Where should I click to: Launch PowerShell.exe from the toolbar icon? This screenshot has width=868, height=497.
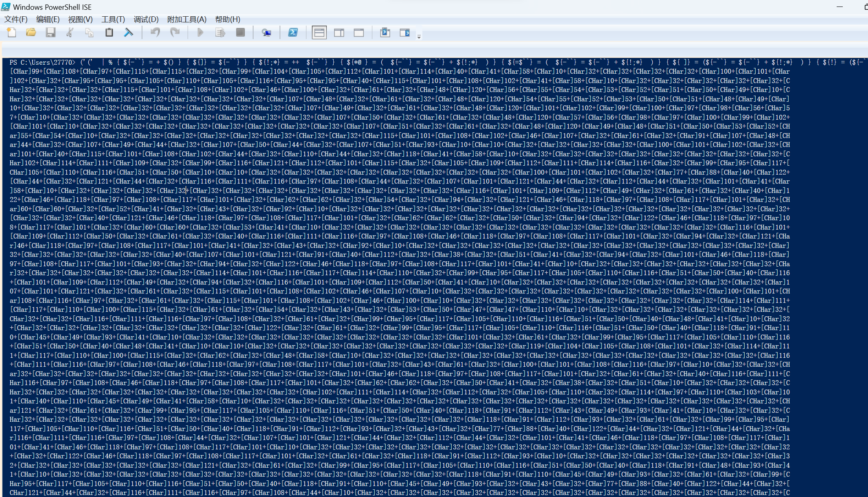click(x=293, y=33)
